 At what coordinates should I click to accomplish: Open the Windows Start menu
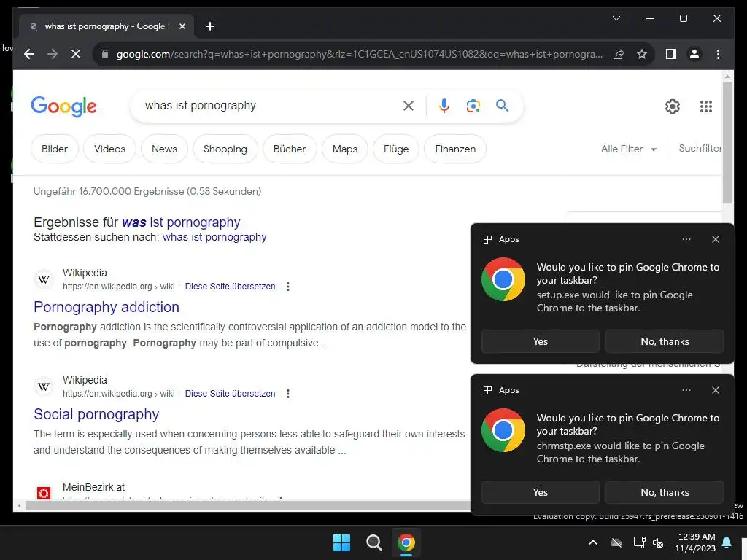tap(341, 542)
